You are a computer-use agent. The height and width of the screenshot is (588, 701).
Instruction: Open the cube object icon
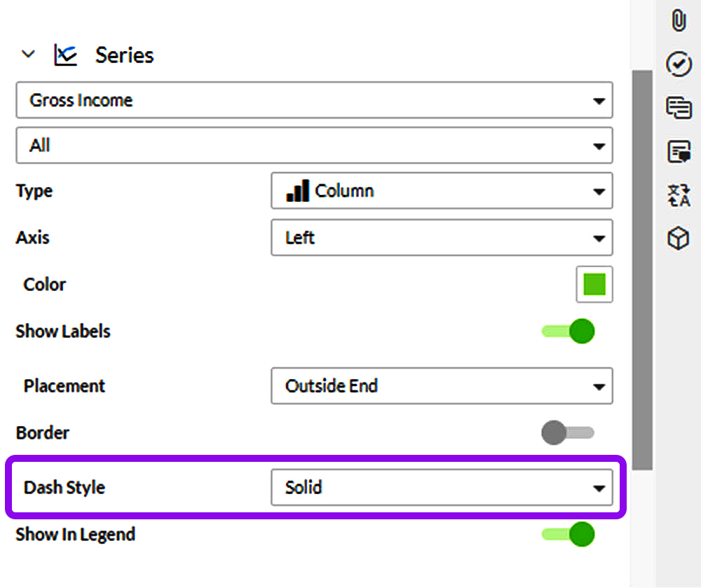pyautogui.click(x=678, y=239)
